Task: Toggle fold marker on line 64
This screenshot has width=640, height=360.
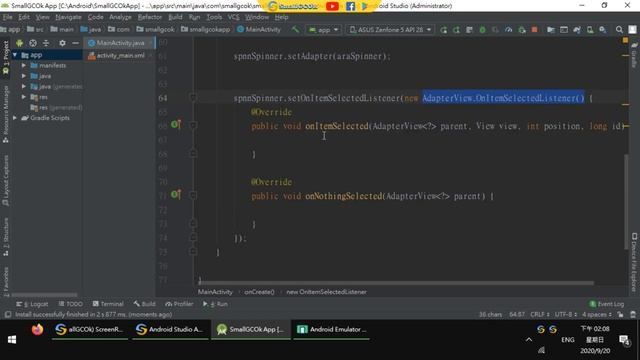Action: pyautogui.click(x=193, y=98)
